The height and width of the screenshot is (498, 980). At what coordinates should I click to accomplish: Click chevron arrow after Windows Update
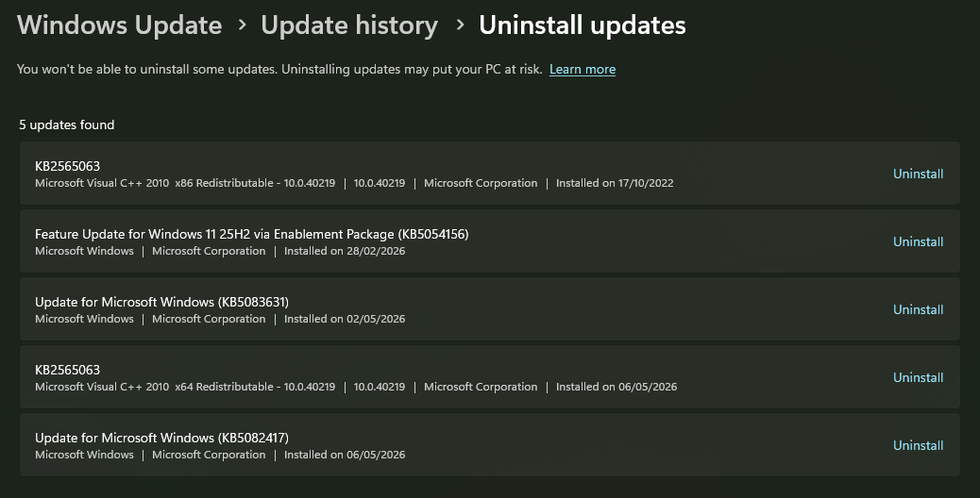click(242, 25)
